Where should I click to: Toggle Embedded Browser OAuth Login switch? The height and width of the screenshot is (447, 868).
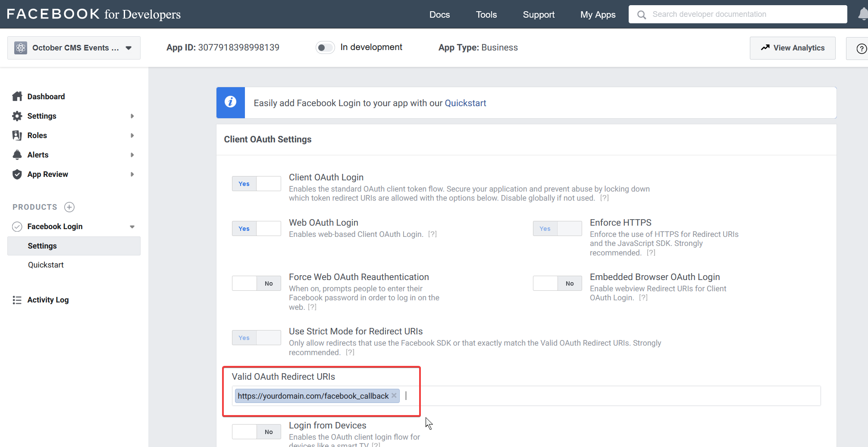point(558,283)
